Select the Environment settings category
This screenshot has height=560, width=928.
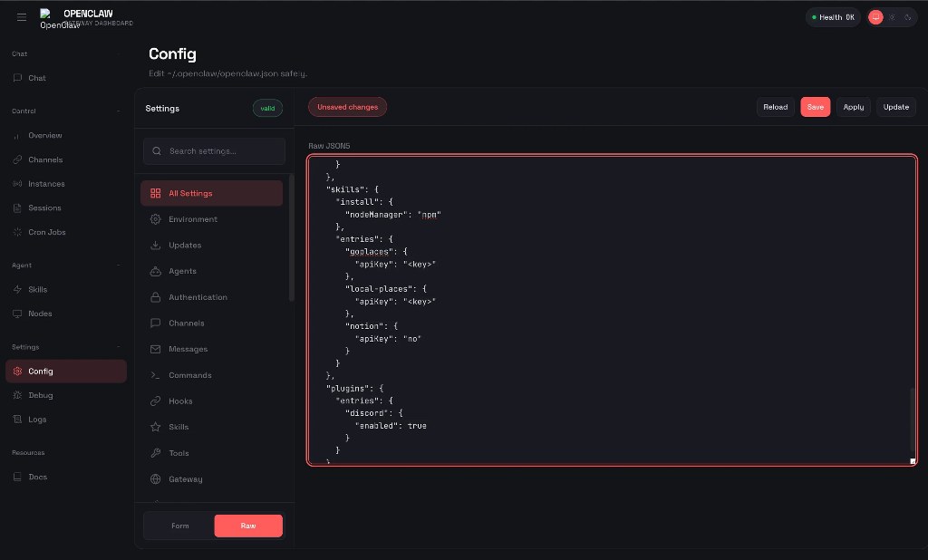click(x=211, y=219)
